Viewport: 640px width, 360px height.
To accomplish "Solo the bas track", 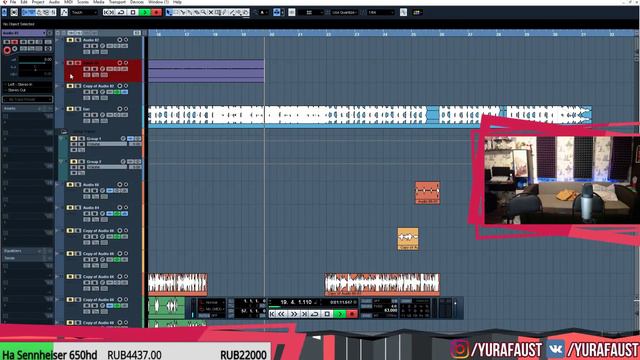I will coord(78,109).
